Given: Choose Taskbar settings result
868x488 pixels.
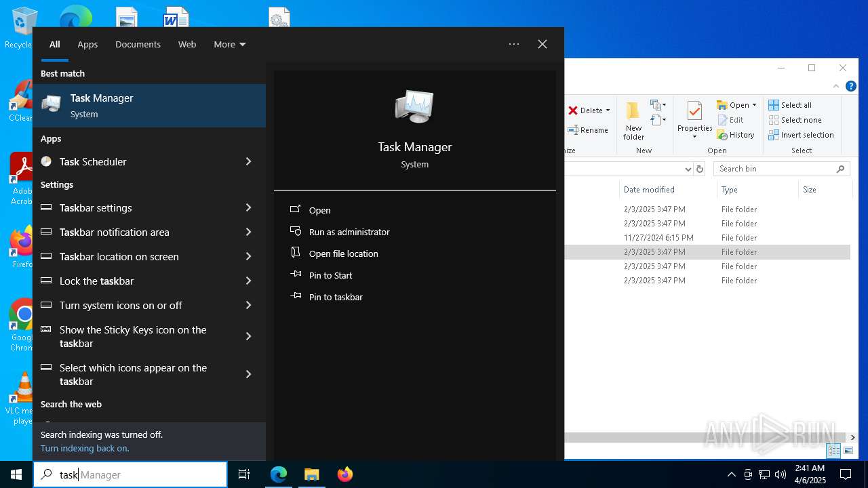Looking at the screenshot, I should (x=149, y=207).
